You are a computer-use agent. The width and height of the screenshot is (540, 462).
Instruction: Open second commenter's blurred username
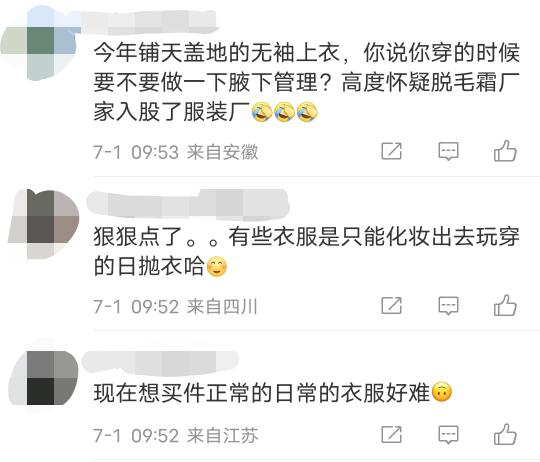click(188, 203)
